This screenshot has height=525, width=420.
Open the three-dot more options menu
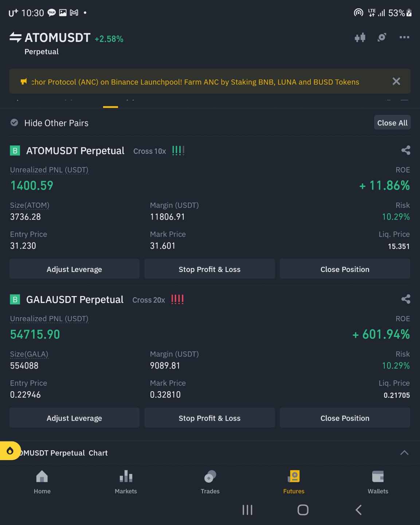pyautogui.click(x=404, y=37)
